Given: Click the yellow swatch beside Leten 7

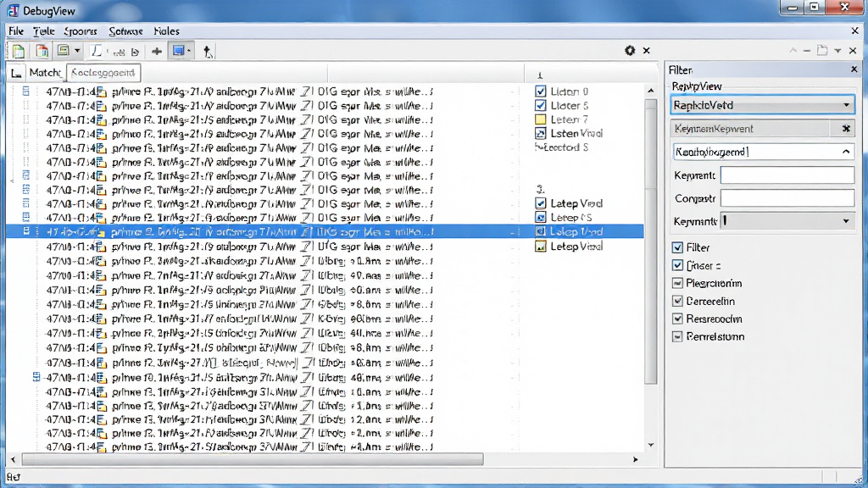Looking at the screenshot, I should [x=540, y=119].
